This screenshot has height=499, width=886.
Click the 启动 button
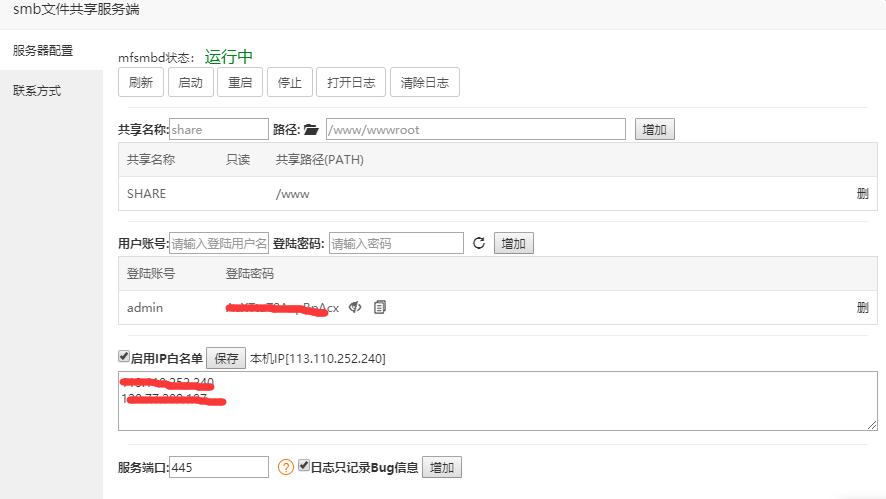pyautogui.click(x=190, y=83)
